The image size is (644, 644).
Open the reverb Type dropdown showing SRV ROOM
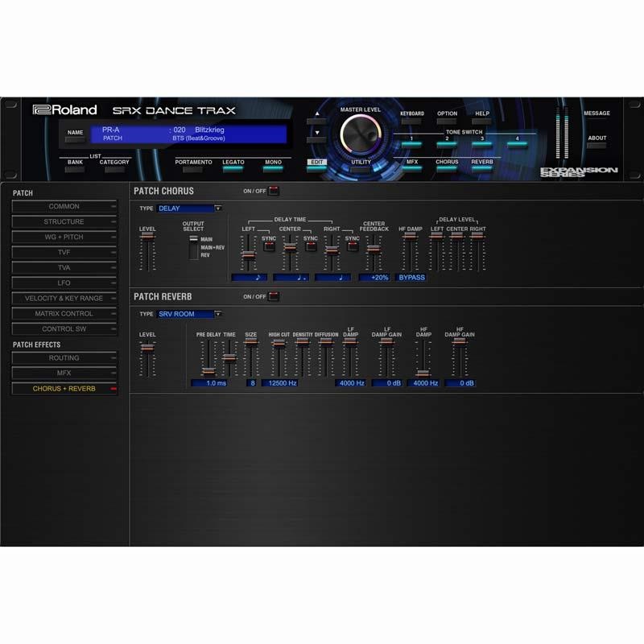click(189, 314)
